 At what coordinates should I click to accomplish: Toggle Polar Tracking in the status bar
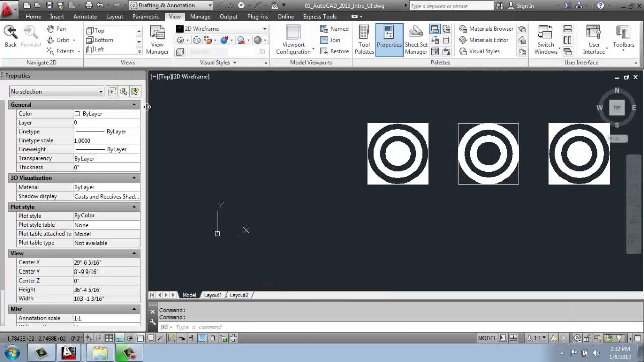tap(130, 338)
